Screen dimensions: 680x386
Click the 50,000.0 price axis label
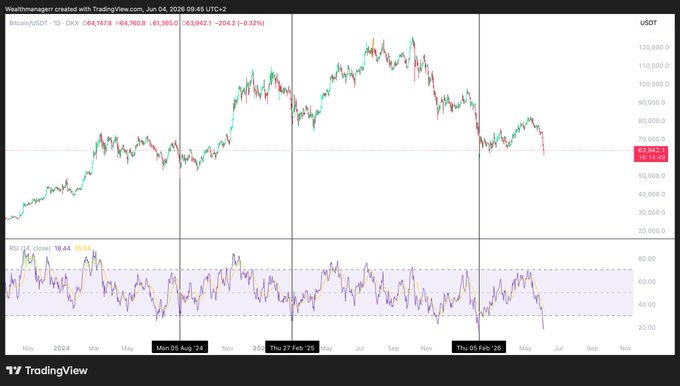(x=651, y=176)
